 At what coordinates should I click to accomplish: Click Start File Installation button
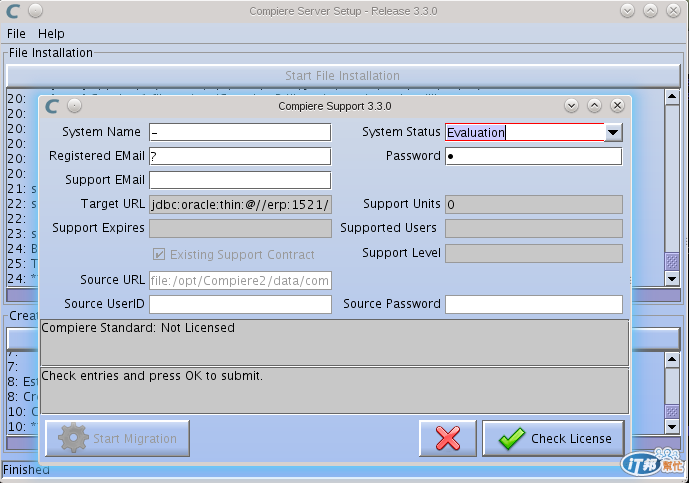(343, 76)
